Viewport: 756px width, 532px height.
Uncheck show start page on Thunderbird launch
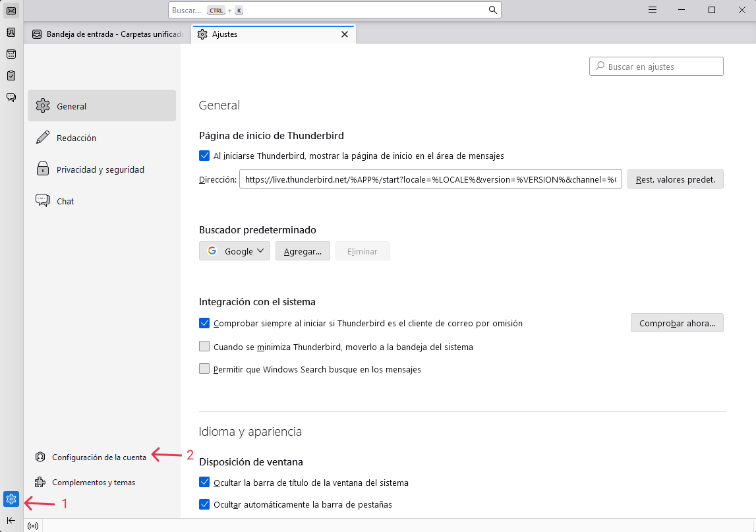click(x=204, y=156)
